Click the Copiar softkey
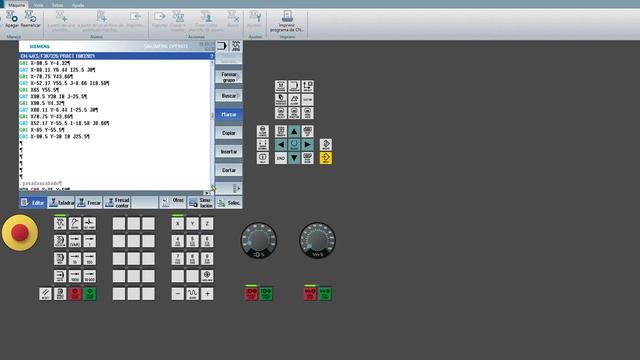 229,133
